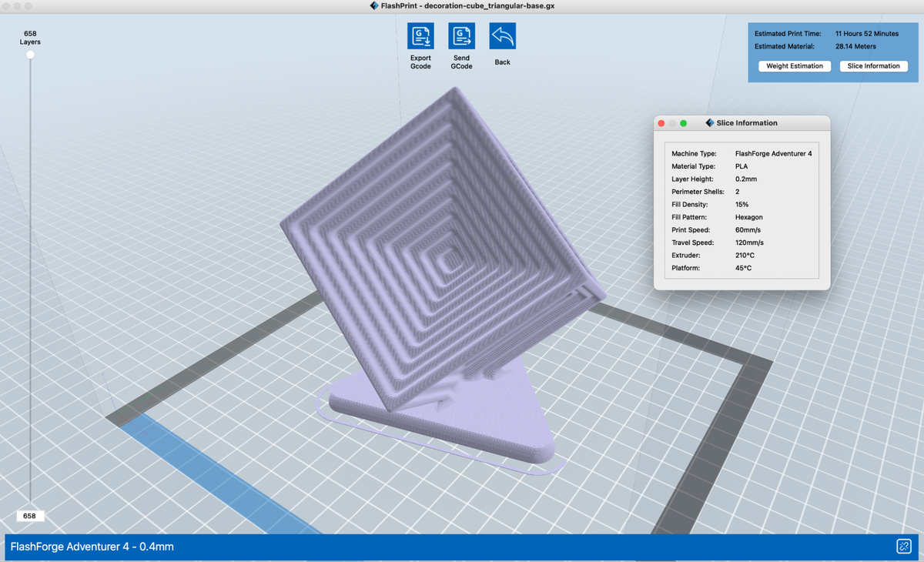The image size is (924, 562).
Task: Open the Slice Information panel
Action: 874,65
